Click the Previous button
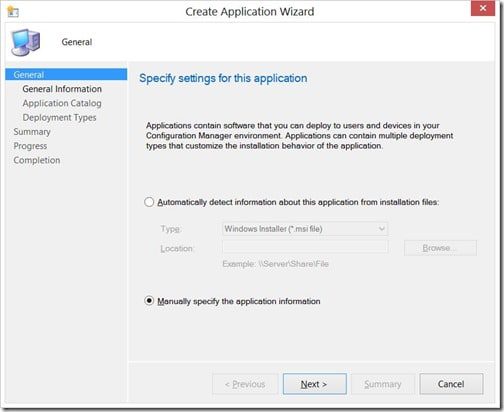This screenshot has width=504, height=412. click(x=245, y=384)
